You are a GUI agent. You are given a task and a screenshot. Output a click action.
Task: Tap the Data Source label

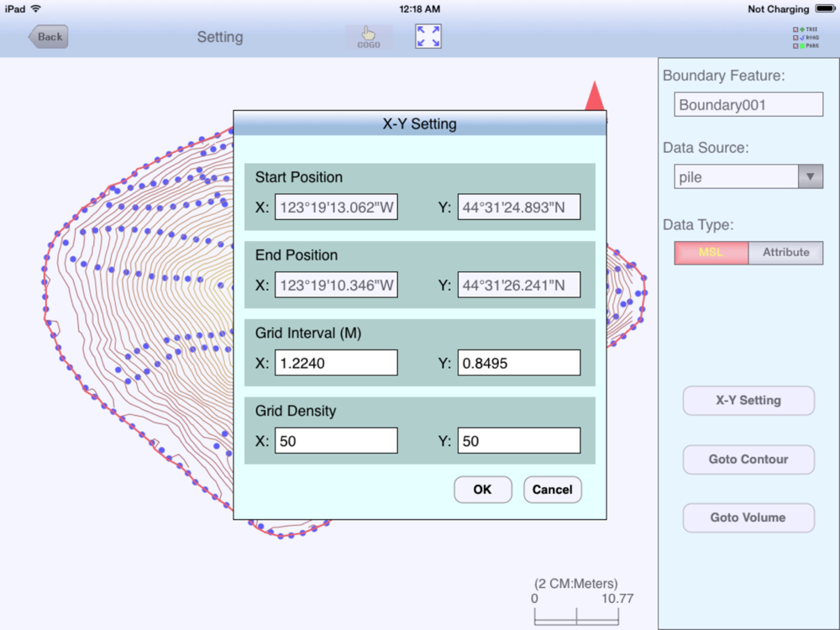click(x=706, y=148)
